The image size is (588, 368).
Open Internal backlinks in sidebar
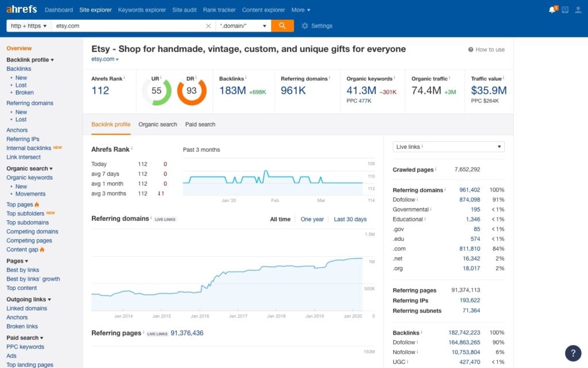(x=29, y=148)
